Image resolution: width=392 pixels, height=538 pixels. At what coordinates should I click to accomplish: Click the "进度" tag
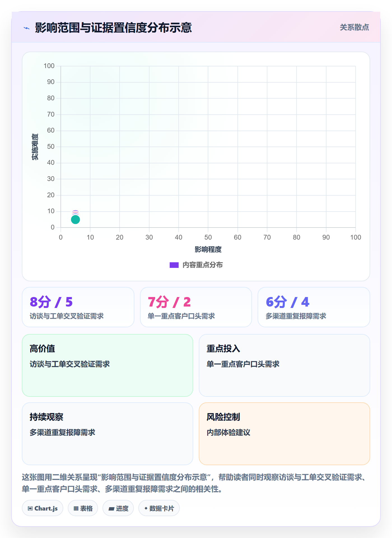point(118,508)
